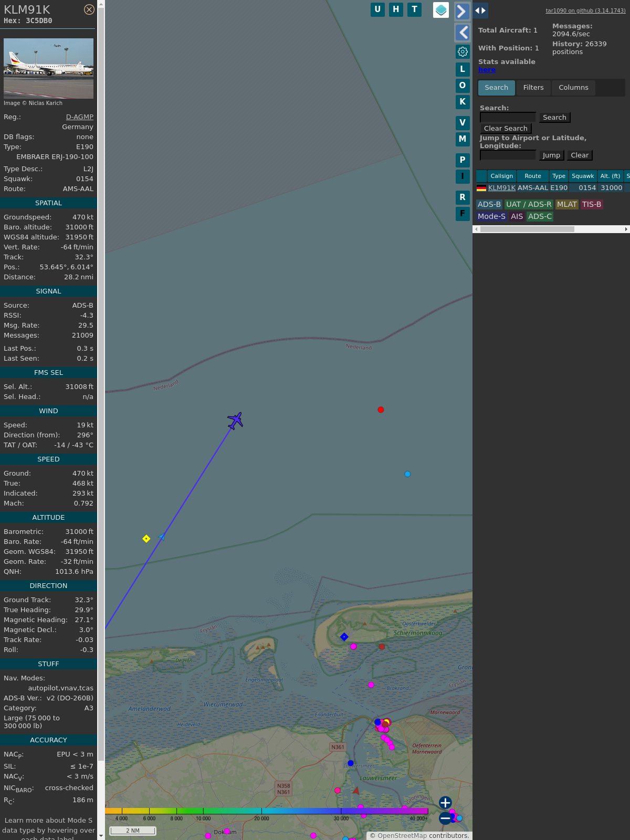
Task: Zoom out with the minus button
Action: 445,818
